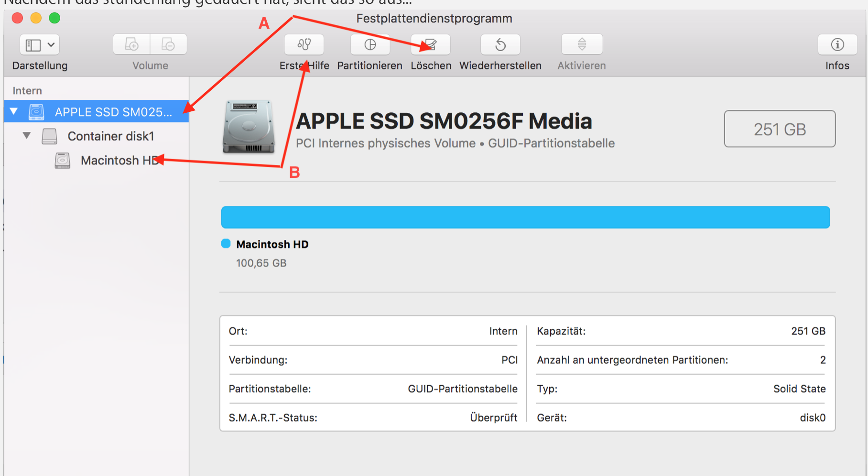Select Container disk1 in the sidebar

coord(110,136)
